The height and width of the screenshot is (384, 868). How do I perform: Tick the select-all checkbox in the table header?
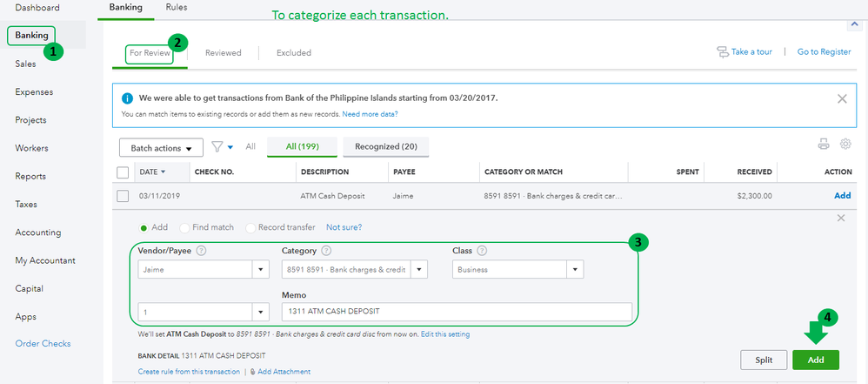point(123,172)
